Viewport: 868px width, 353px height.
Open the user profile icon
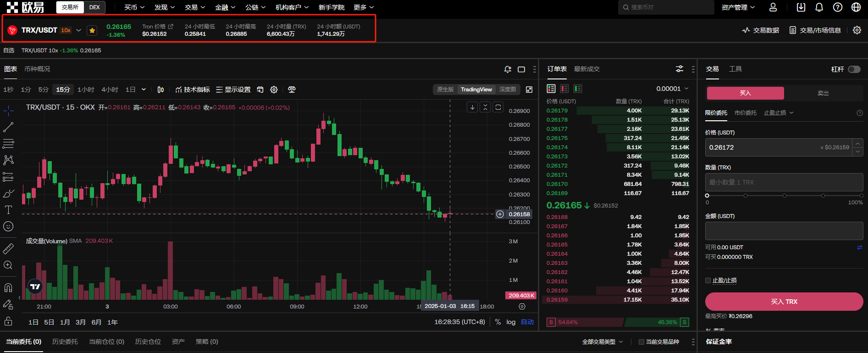773,7
